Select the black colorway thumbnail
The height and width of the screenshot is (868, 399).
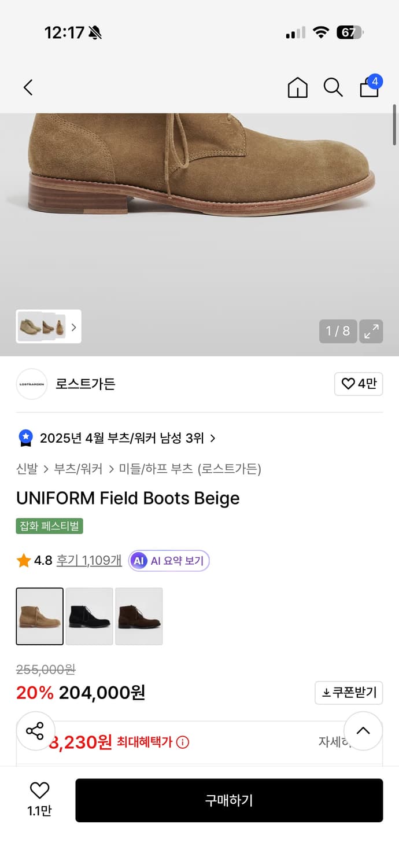(90, 616)
